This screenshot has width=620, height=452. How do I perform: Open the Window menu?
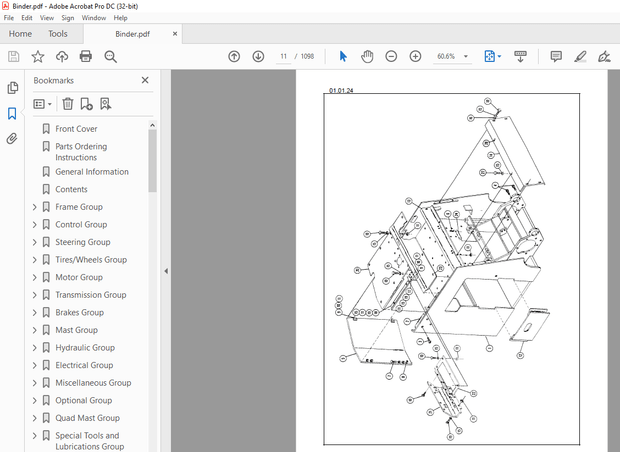(x=94, y=18)
